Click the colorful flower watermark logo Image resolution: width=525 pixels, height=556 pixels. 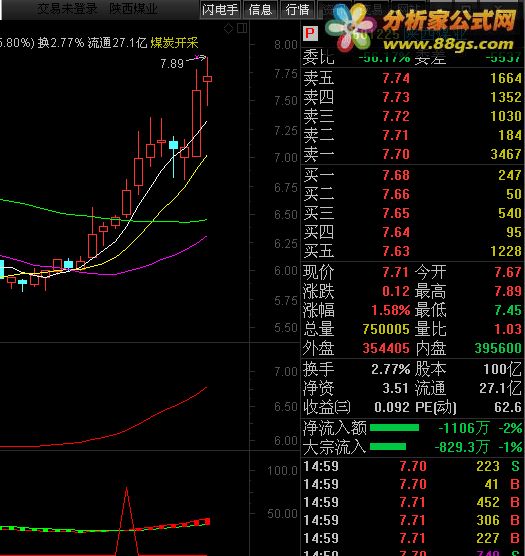pyautogui.click(x=350, y=28)
